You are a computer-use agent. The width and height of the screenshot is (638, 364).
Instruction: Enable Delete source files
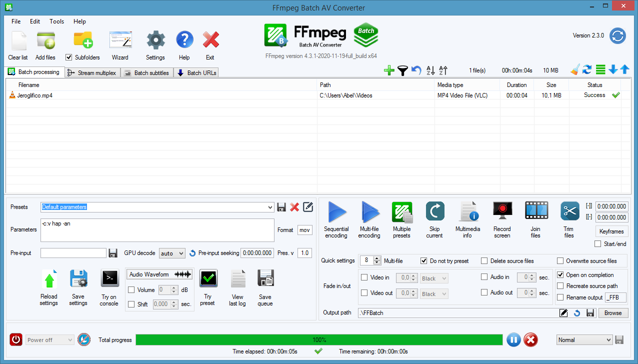point(484,260)
